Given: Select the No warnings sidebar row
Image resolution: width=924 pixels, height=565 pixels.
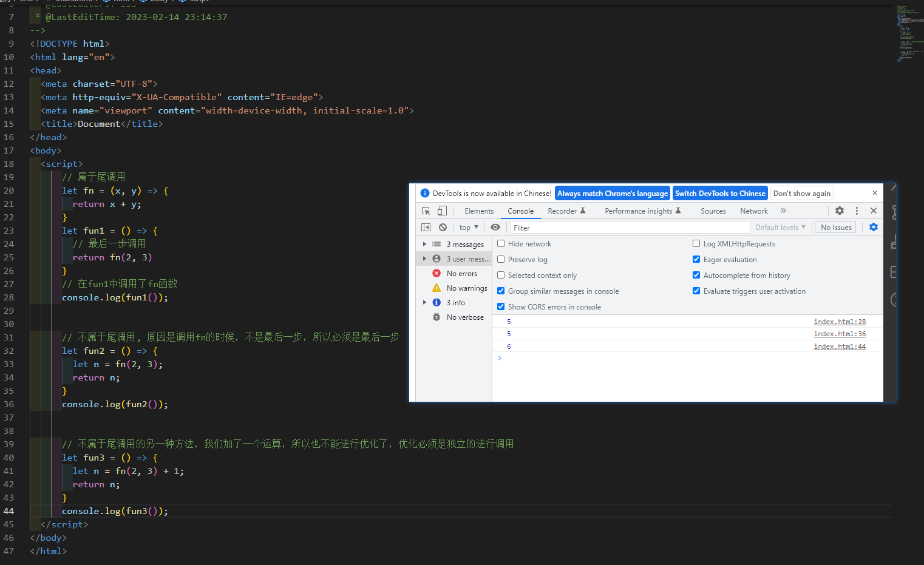Looking at the screenshot, I should click(454, 288).
